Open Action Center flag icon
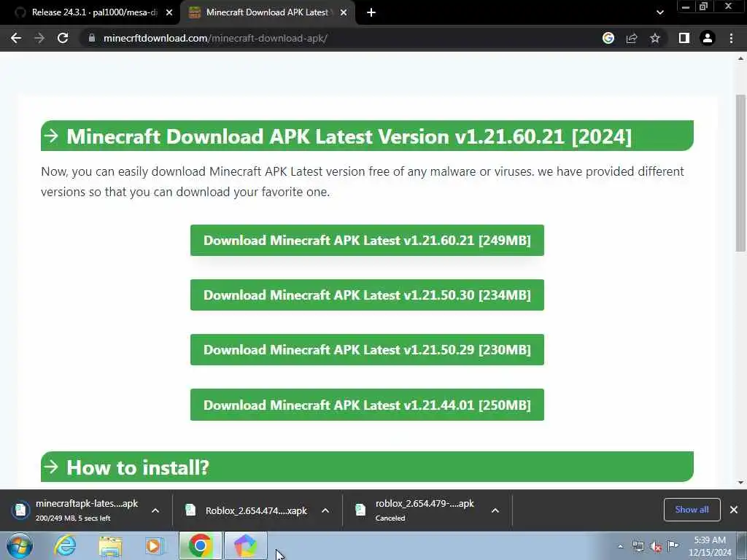This screenshot has width=747, height=560. [x=673, y=546]
